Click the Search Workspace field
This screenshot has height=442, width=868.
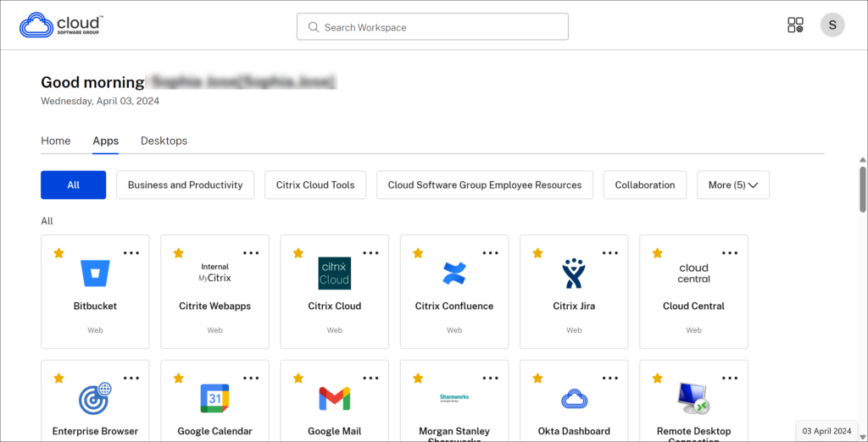(432, 27)
